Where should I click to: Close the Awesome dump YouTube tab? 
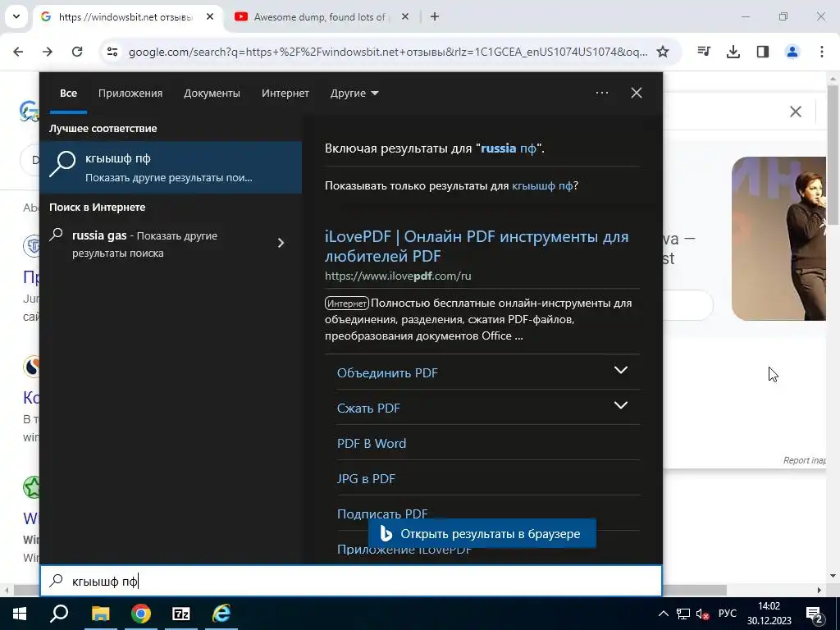point(405,16)
